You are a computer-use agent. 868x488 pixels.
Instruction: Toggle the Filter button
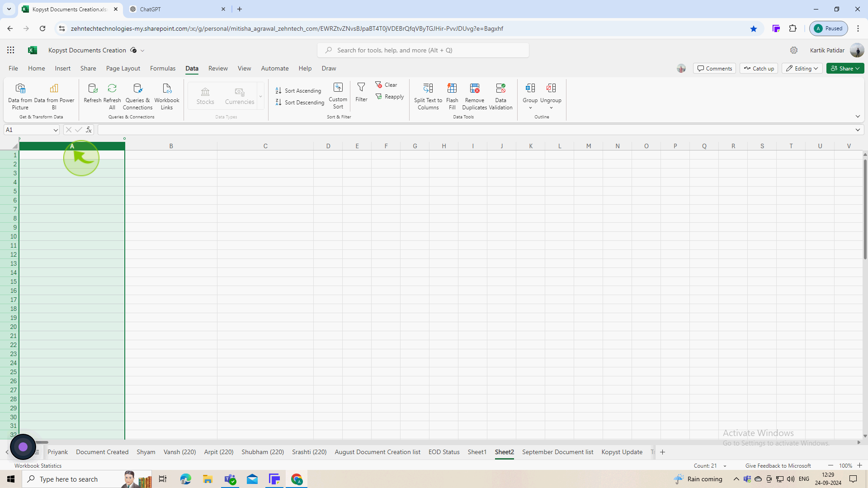[x=361, y=92]
